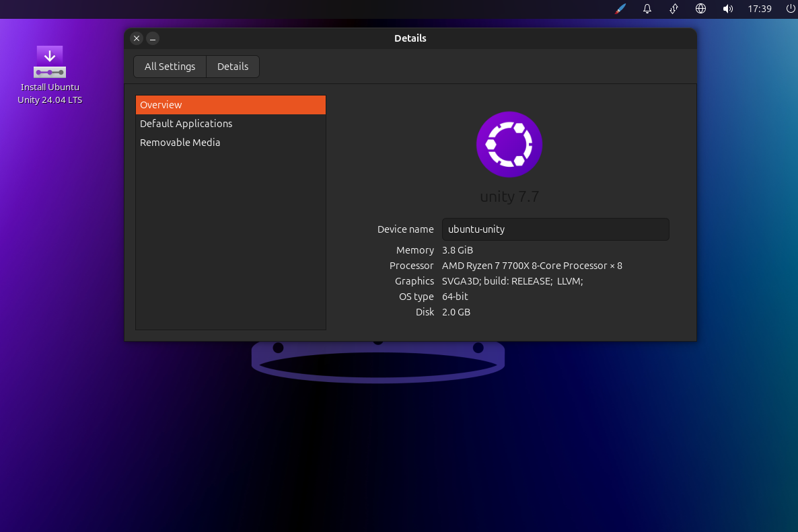Click the paintbrush icon in top panel
This screenshot has width=798, height=532.
coord(620,9)
